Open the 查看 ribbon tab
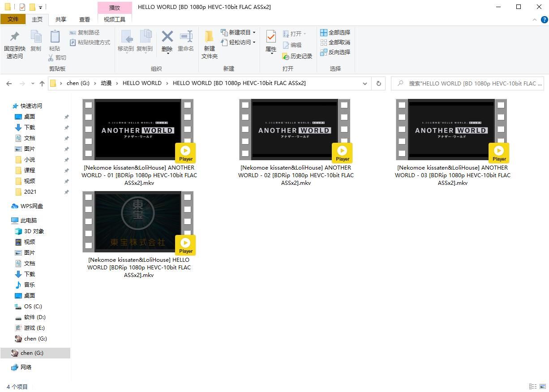This screenshot has height=392, width=549. click(x=84, y=20)
